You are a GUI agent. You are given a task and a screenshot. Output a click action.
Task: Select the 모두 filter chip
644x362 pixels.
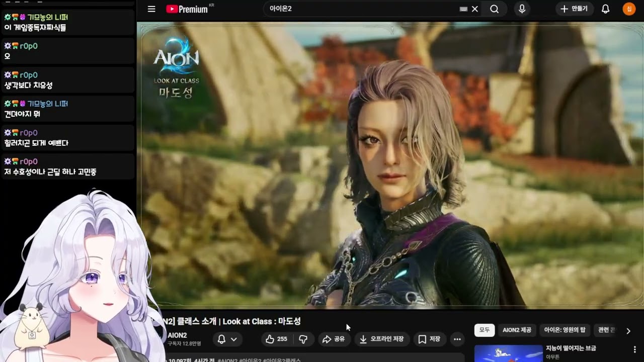coord(485,330)
